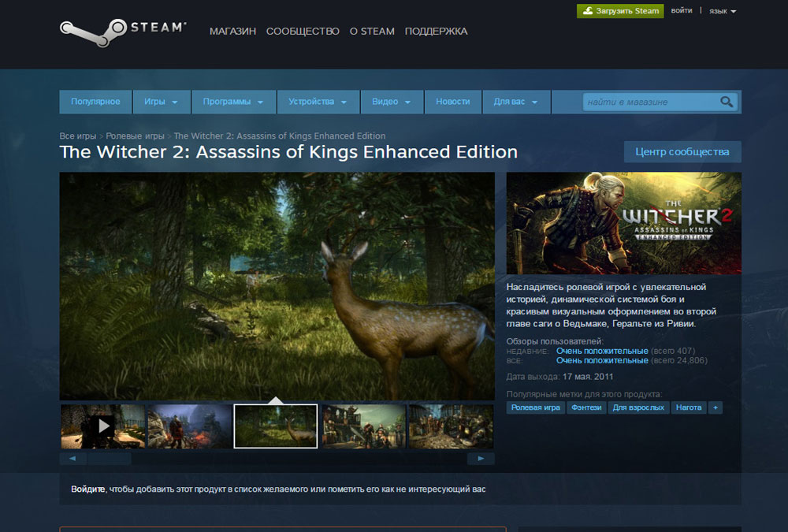The image size is (788, 532).
Task: Select the last screenshot thumbnail
Action: click(451, 426)
